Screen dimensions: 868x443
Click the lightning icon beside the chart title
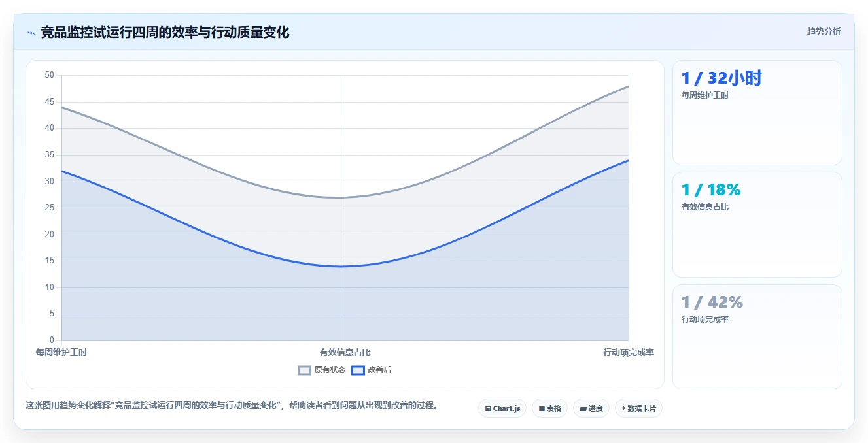coord(31,33)
